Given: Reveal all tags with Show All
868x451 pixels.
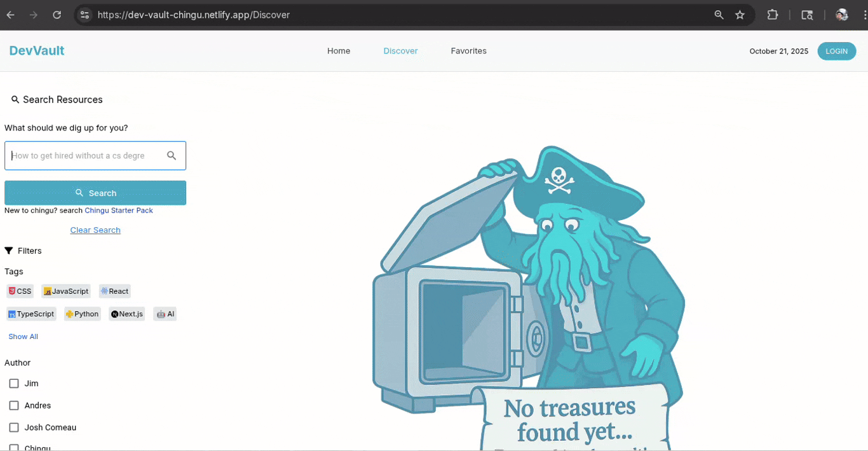Looking at the screenshot, I should pos(23,336).
